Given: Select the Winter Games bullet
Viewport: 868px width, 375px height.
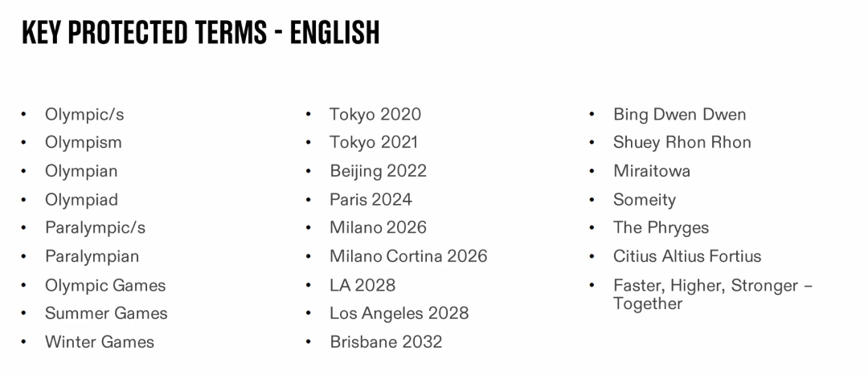Looking at the screenshot, I should tap(100, 342).
